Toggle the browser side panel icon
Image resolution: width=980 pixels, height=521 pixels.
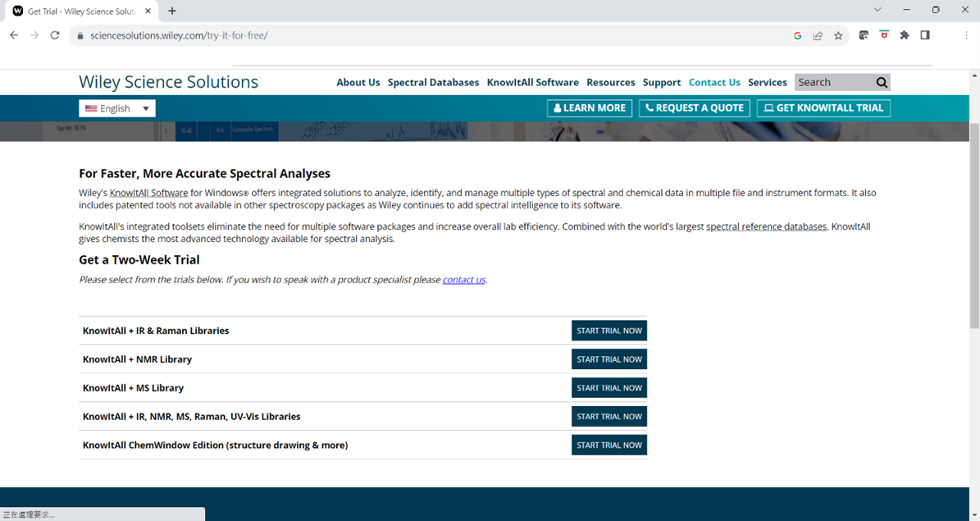coord(925,35)
